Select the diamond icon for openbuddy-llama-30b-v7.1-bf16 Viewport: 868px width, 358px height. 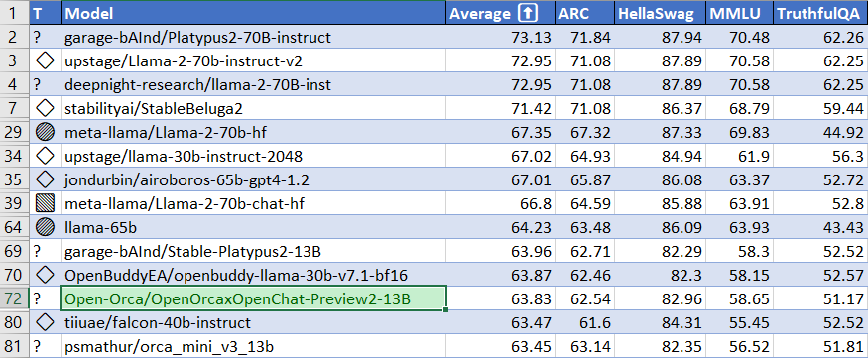(45, 275)
